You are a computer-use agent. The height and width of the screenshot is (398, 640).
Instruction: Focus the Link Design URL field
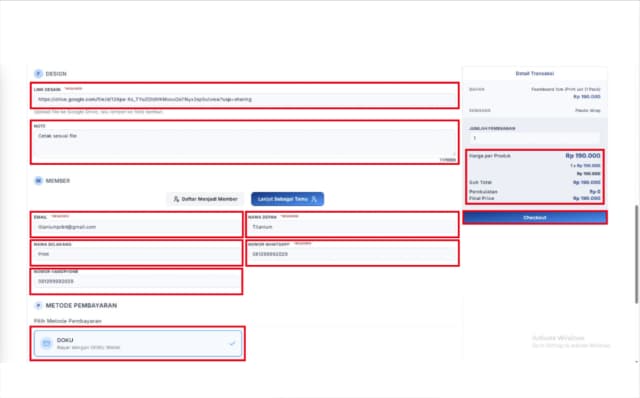[x=245, y=99]
